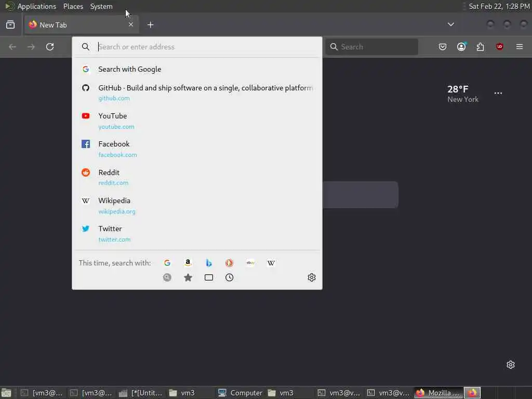Click the gray magnifier search shortcut icon

[x=167, y=277]
